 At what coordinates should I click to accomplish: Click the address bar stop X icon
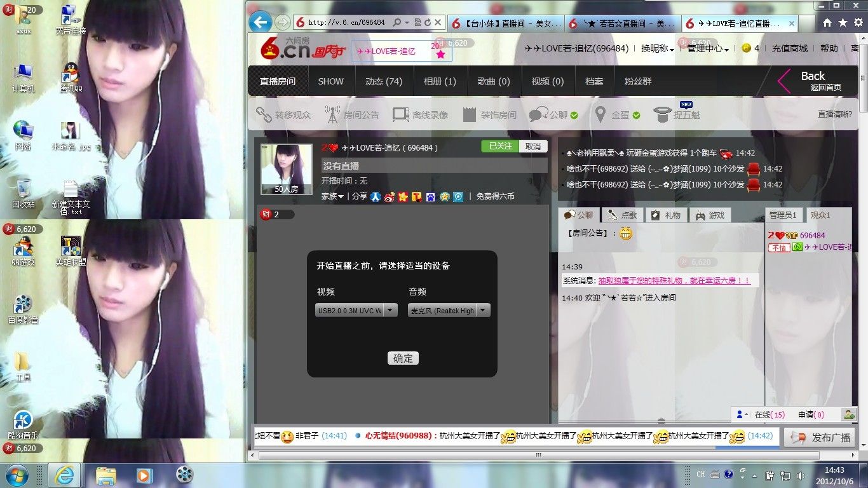[438, 22]
